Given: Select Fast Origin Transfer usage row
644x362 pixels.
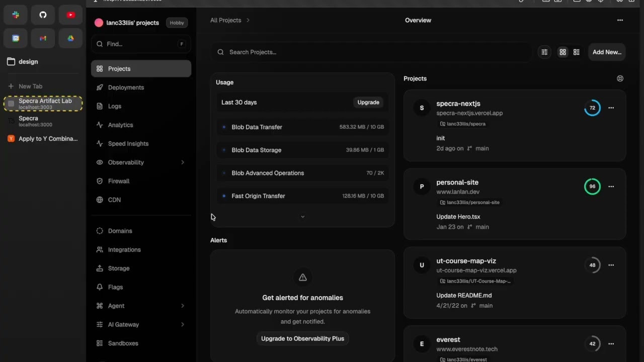Looking at the screenshot, I should 302,196.
